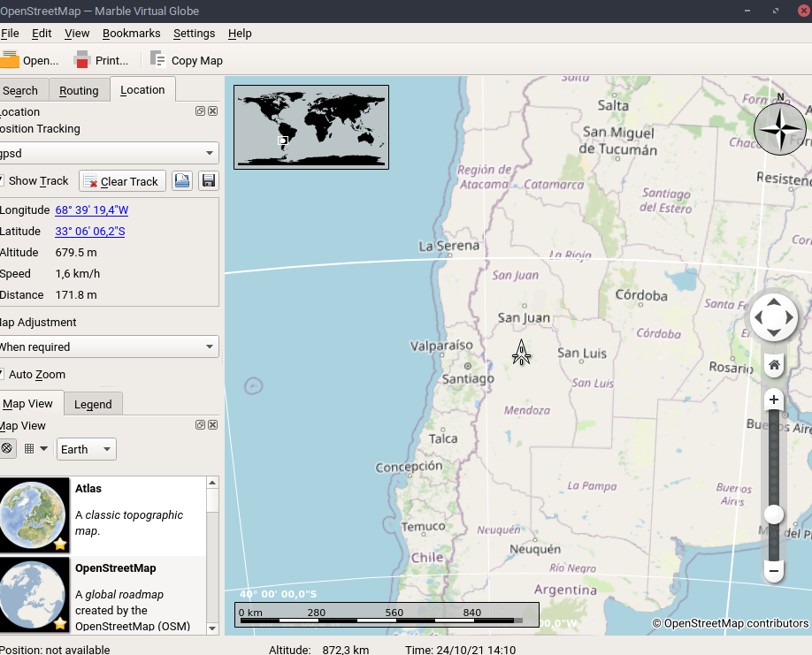
Task: Click the Print toolbar icon
Action: pos(82,60)
